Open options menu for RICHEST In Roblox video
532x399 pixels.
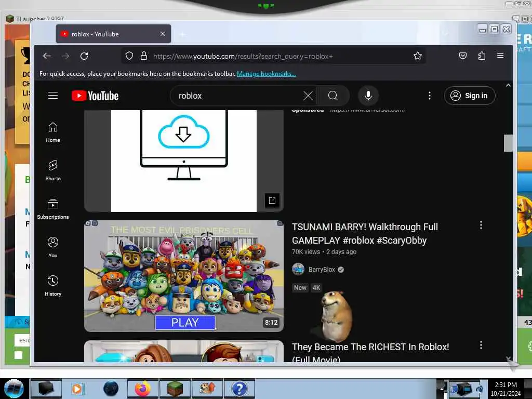pos(481,345)
